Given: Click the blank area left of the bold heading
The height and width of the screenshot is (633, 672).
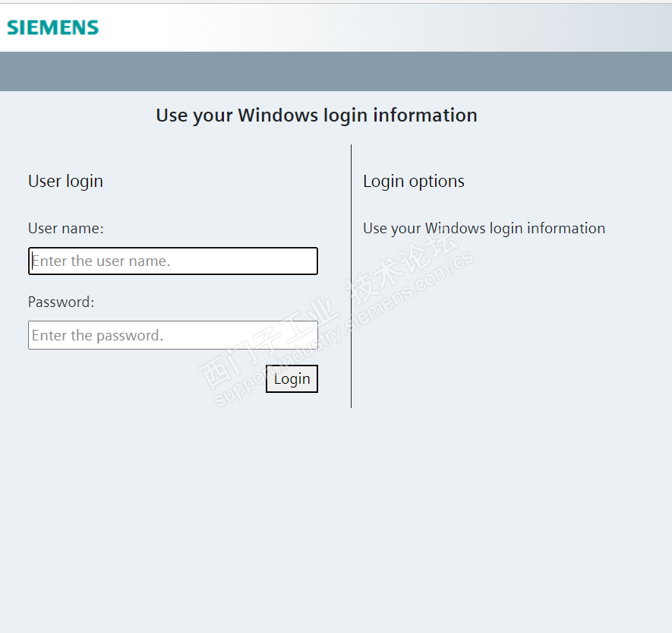Looking at the screenshot, I should coord(76,116).
